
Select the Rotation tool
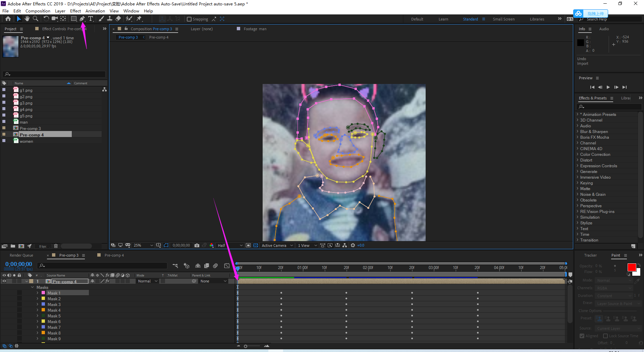pyautogui.click(x=46, y=19)
